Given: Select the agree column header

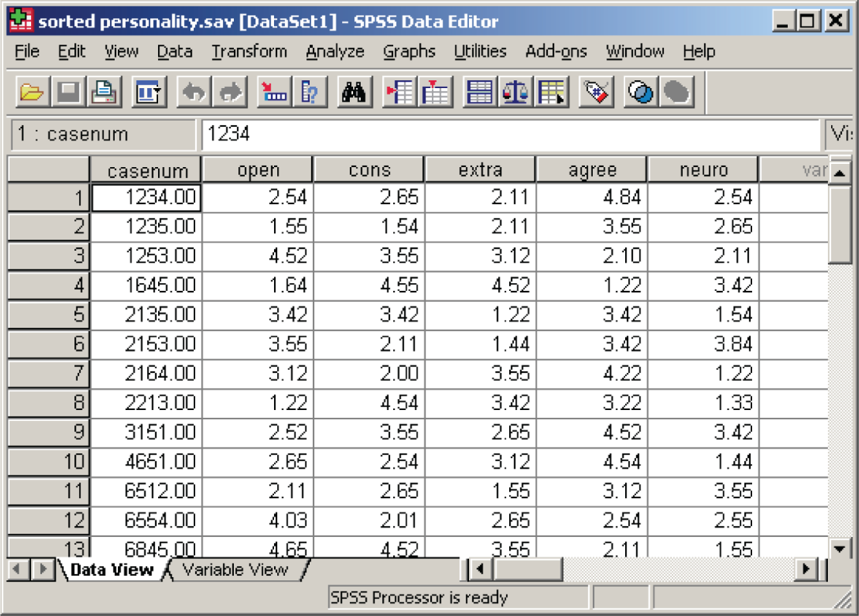Looking at the screenshot, I should coord(591,170).
